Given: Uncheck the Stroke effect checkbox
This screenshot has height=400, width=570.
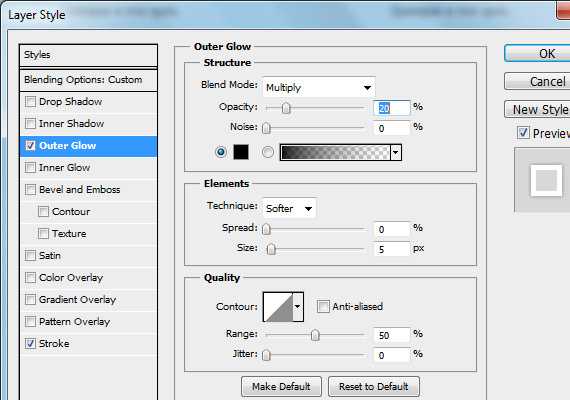Looking at the screenshot, I should [x=31, y=343].
